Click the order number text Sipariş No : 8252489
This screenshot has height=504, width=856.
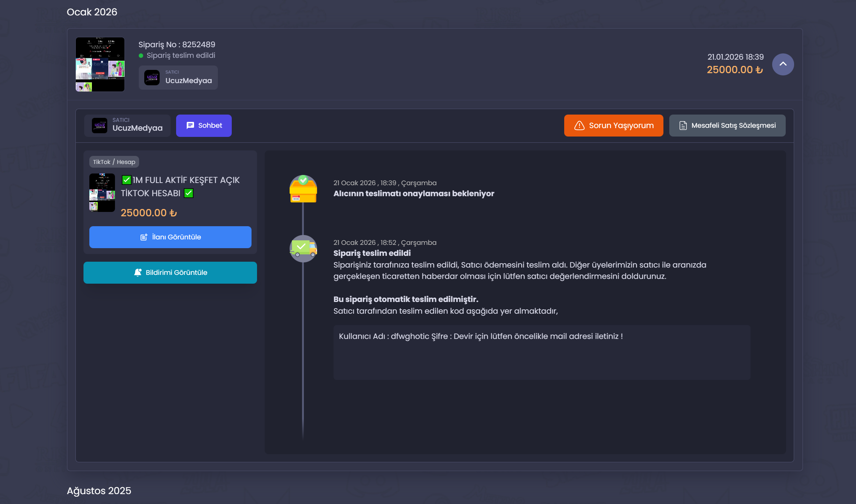(x=177, y=45)
